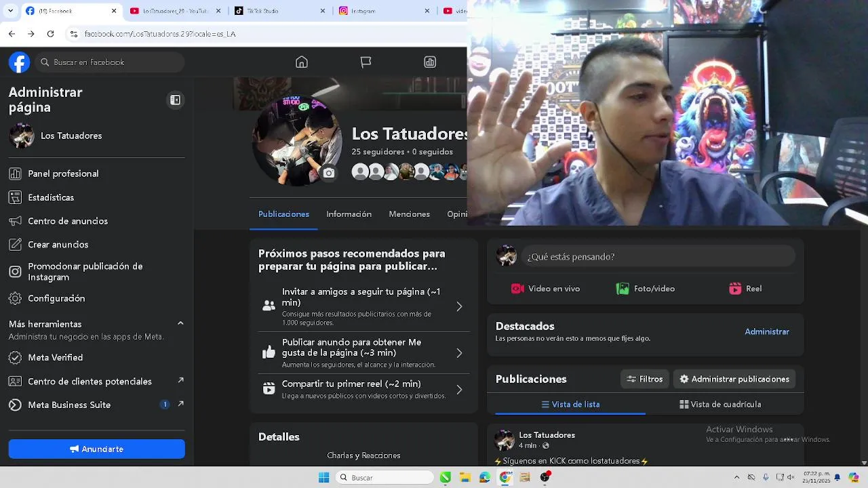The width and height of the screenshot is (868, 488).
Task: Open notifications bell in system tray
Action: point(837,478)
